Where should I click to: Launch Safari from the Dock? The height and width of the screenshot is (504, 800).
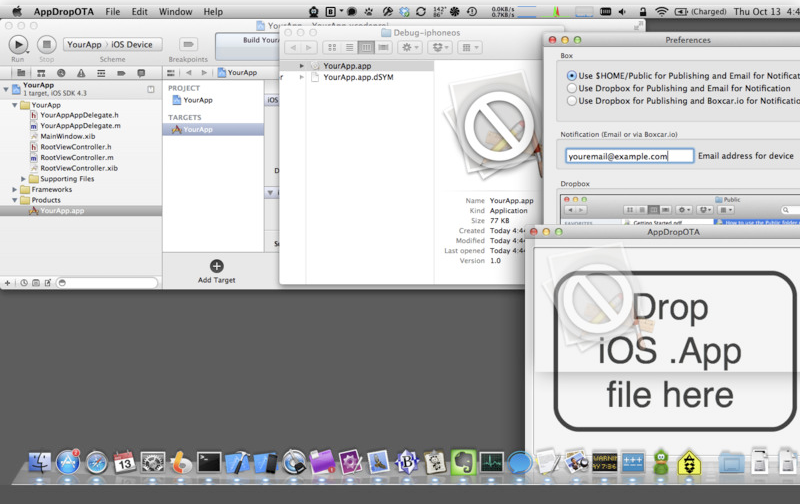click(x=96, y=463)
